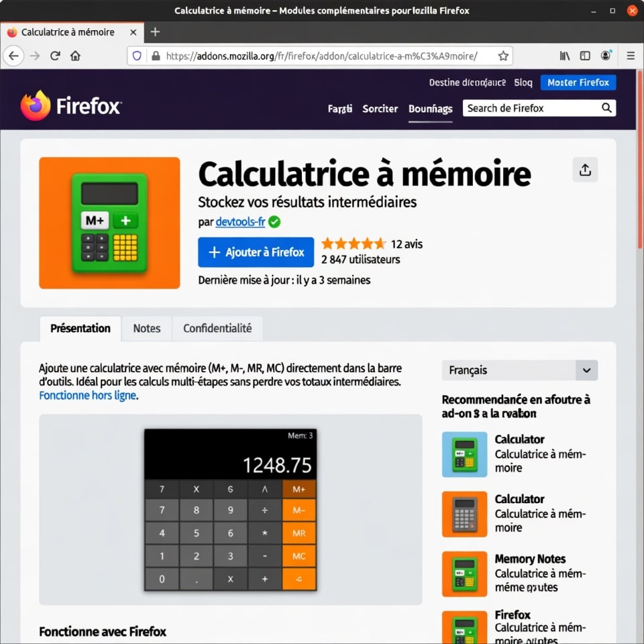Click the Moster Firefox button
This screenshot has width=644, height=644.
tap(578, 83)
